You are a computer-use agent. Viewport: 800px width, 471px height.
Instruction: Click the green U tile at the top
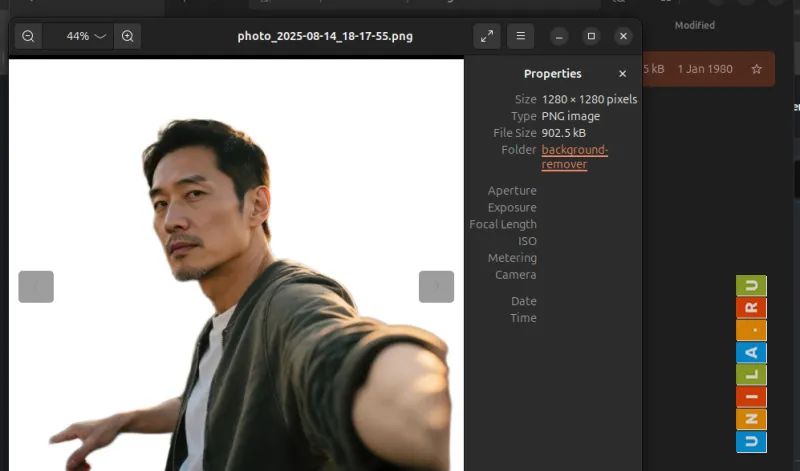[751, 286]
